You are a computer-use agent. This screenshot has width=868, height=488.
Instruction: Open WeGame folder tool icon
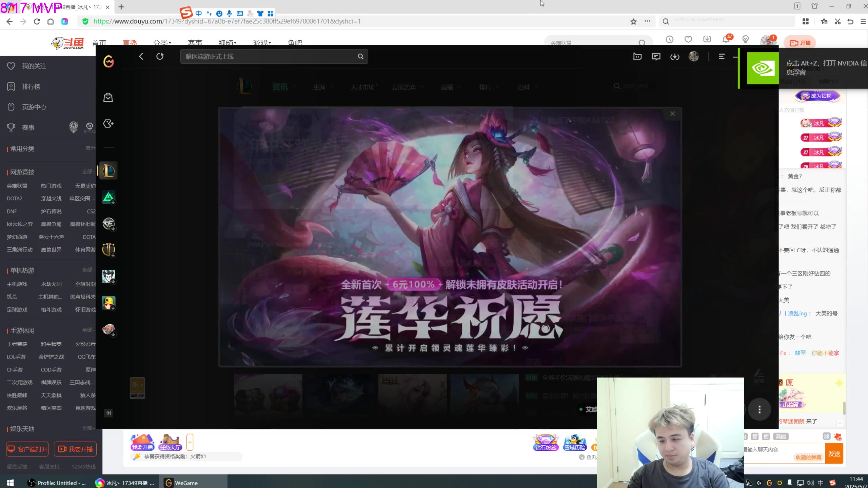click(x=637, y=57)
